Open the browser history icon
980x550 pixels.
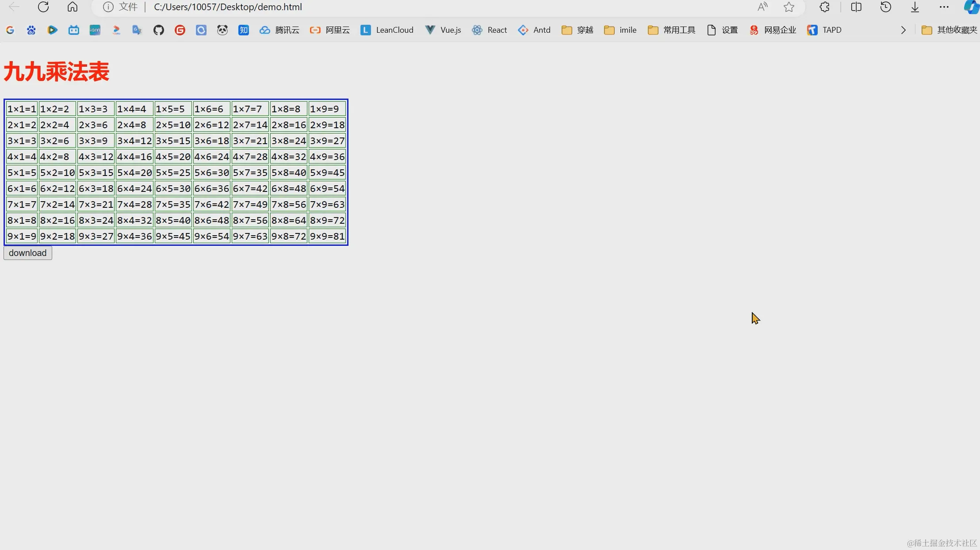pos(886,7)
